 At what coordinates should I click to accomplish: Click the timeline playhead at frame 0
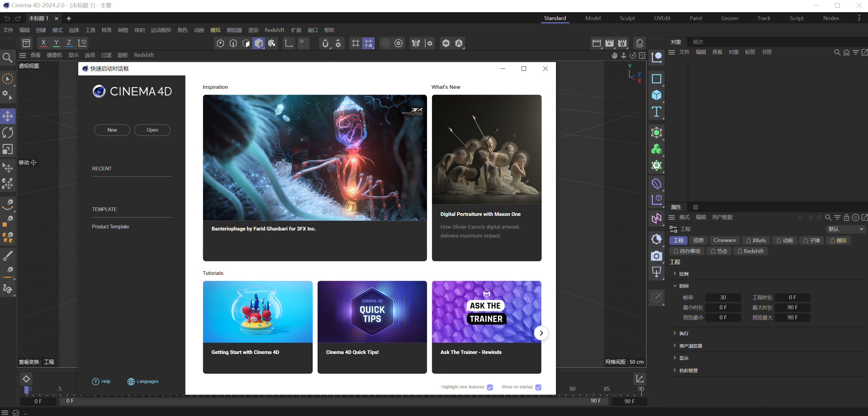point(26,390)
